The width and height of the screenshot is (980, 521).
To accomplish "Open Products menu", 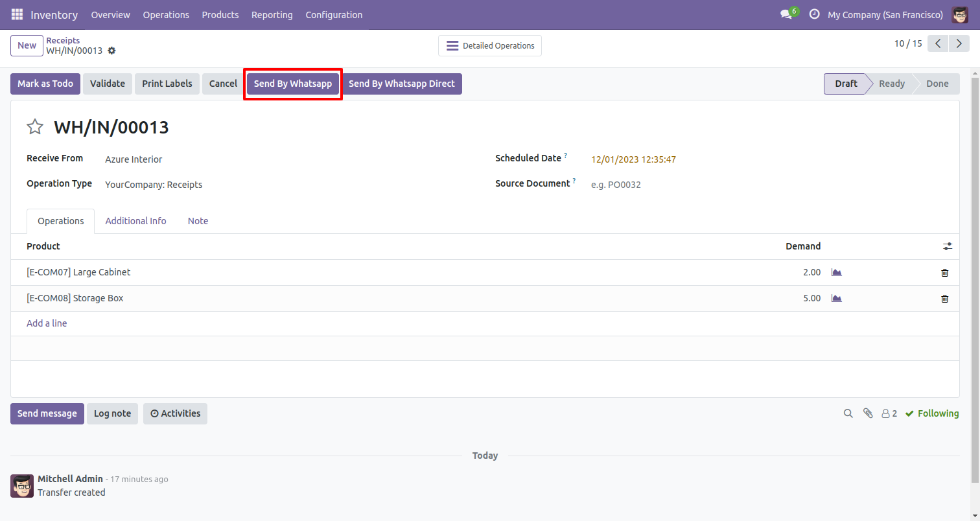I will [220, 14].
